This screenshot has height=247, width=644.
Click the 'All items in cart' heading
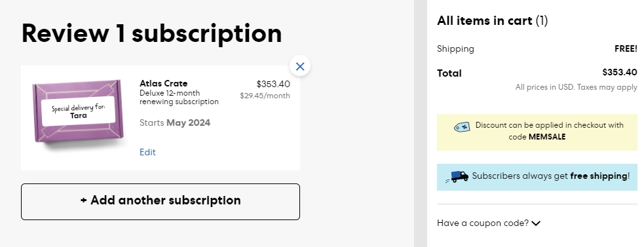point(493,20)
